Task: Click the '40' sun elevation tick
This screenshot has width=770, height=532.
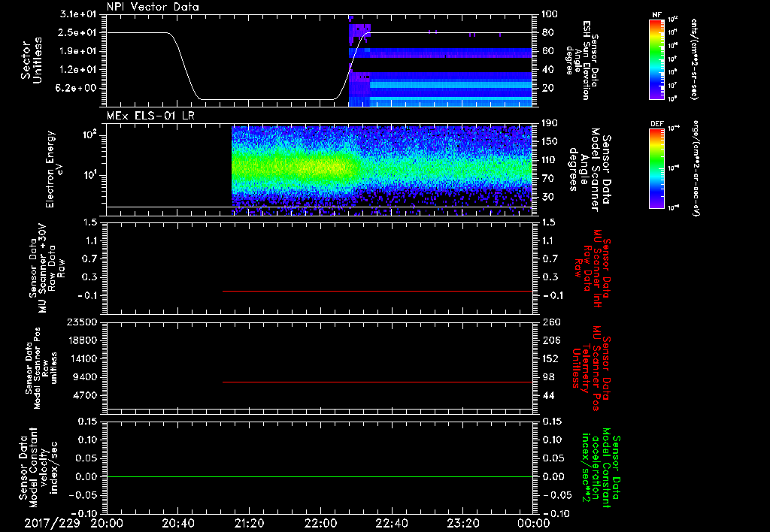Action: pyautogui.click(x=548, y=70)
